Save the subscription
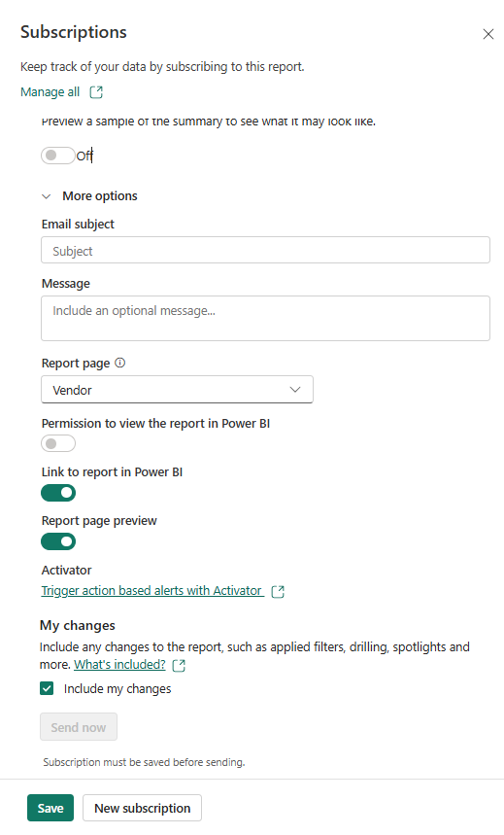The width and height of the screenshot is (504, 835). [50, 808]
